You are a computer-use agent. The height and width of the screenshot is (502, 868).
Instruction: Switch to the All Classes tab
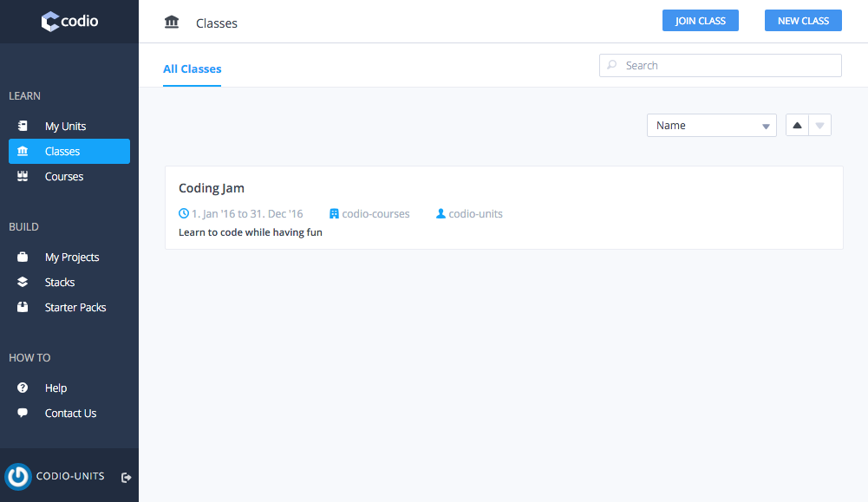click(x=192, y=68)
